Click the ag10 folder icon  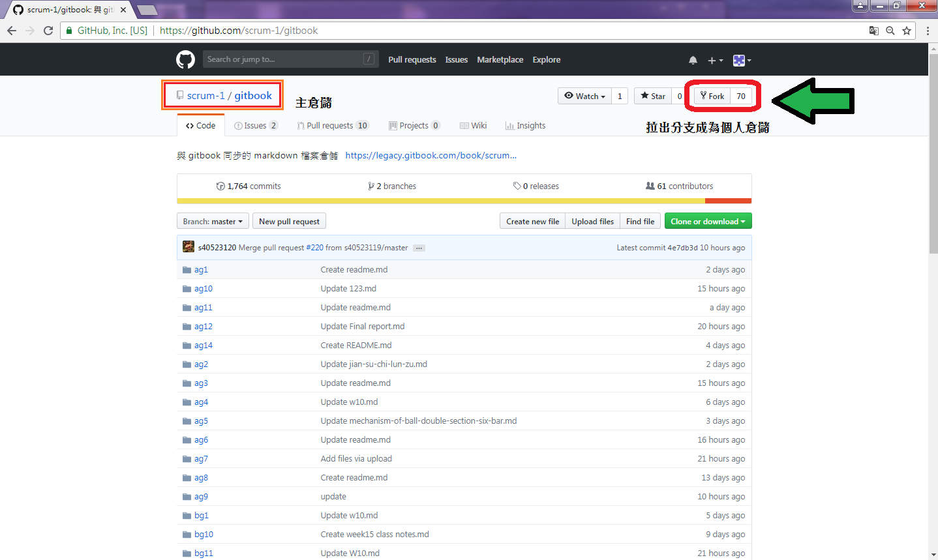click(187, 289)
